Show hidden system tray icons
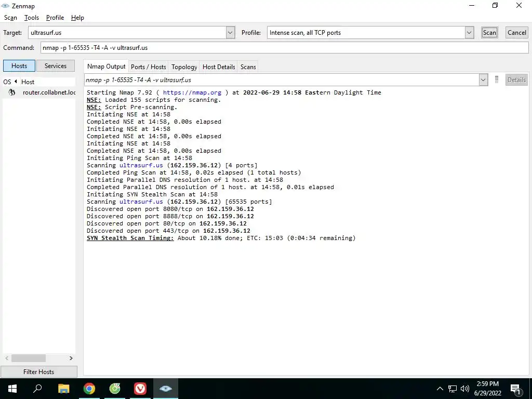The height and width of the screenshot is (399, 532). (x=440, y=389)
